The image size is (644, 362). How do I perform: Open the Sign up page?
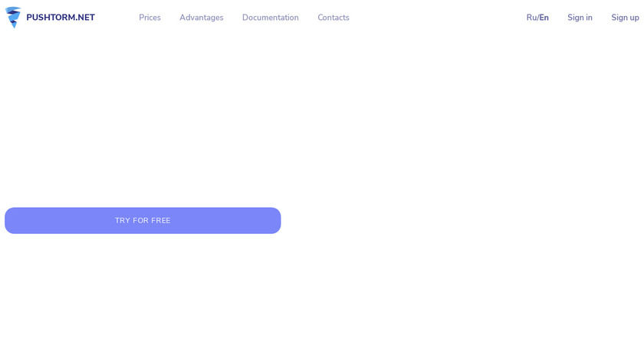[625, 18]
